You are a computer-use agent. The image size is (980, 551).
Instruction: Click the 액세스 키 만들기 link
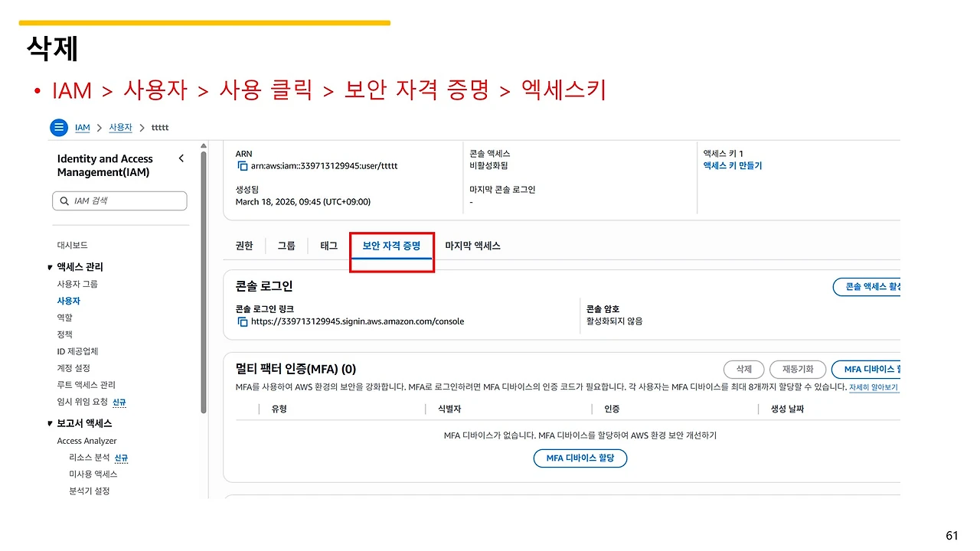coord(732,165)
